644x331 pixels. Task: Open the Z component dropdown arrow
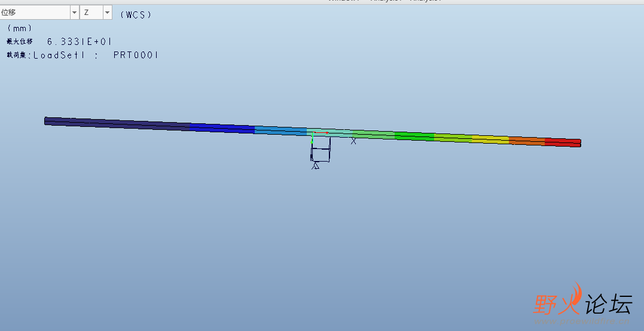(x=107, y=13)
